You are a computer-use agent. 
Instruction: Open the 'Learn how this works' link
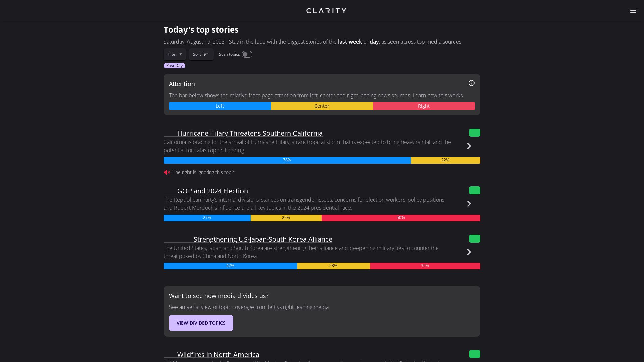tap(437, 95)
